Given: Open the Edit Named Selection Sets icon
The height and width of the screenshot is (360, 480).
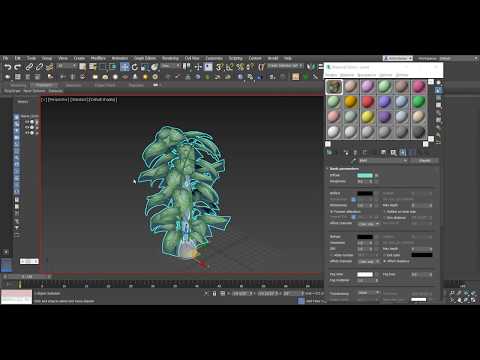Looking at the screenshot, I should [262, 67].
